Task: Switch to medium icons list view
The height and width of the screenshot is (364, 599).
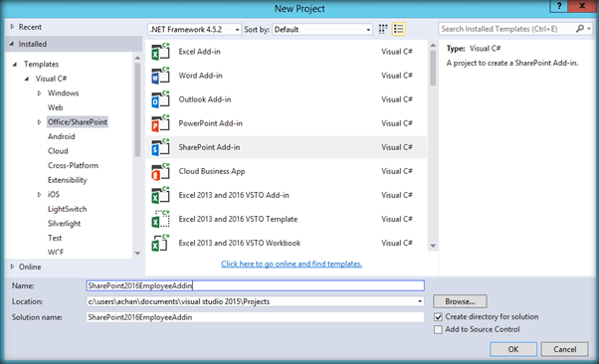Action: (x=398, y=29)
